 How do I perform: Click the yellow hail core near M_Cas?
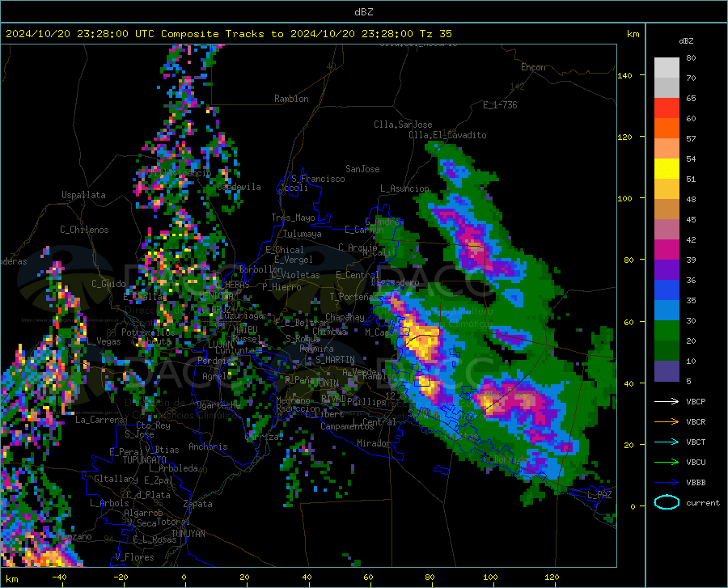point(421,341)
